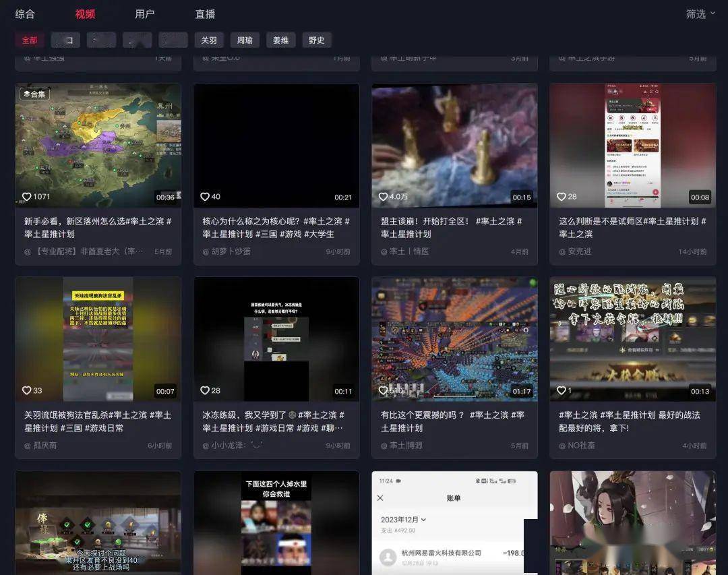728x575 pixels.
Task: Open title 关羽流氓被狗法官乱杀
Action: click(98, 421)
